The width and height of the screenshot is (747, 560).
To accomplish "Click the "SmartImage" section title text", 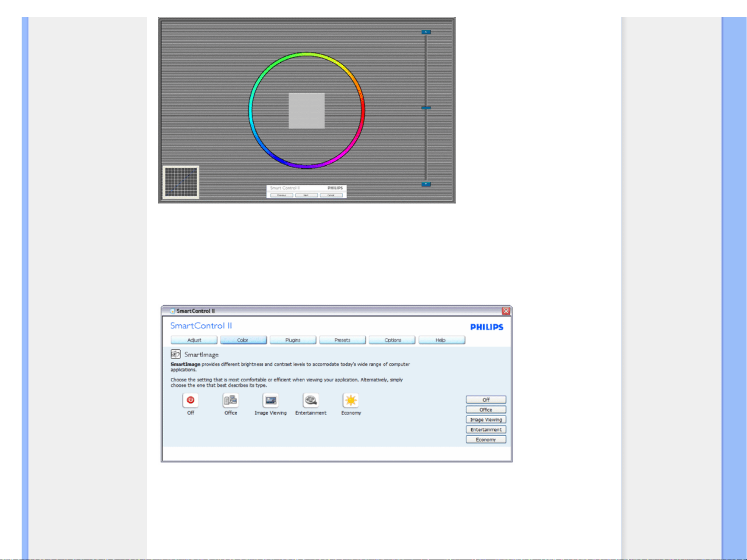I will tap(201, 354).
